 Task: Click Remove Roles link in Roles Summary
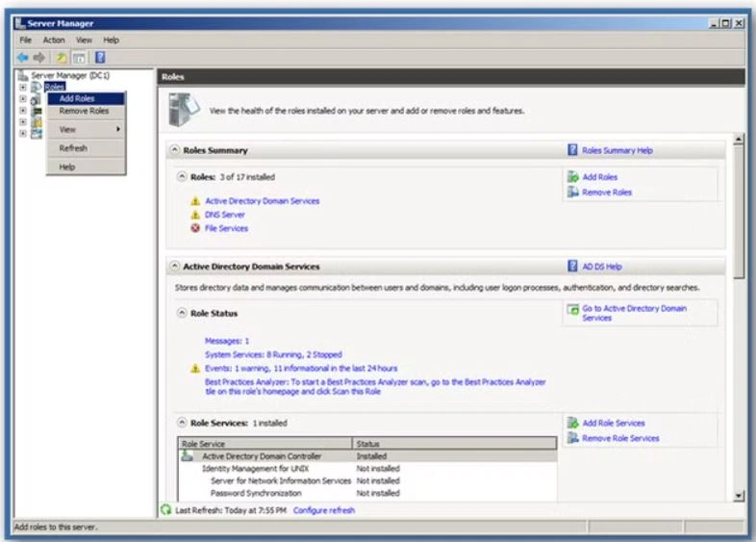(x=607, y=193)
